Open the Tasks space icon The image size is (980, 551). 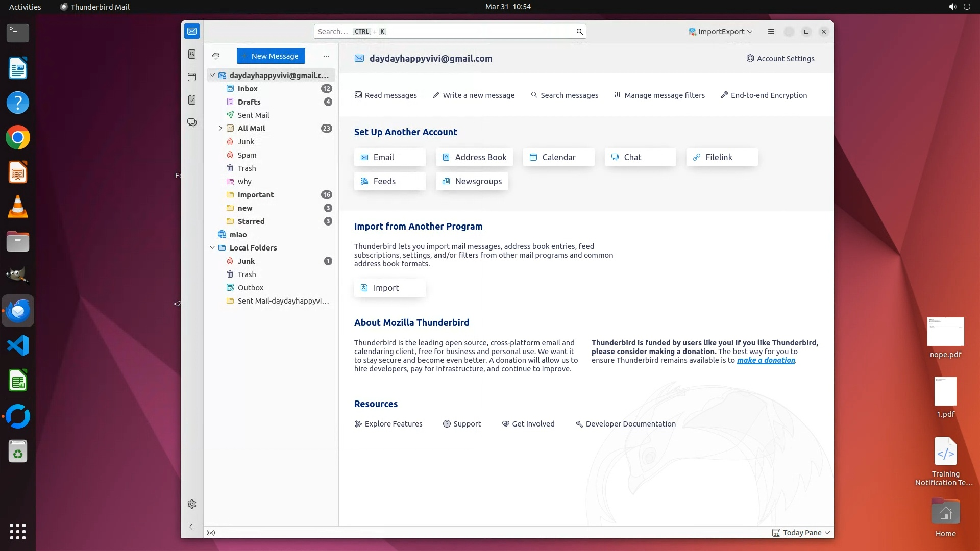click(x=192, y=100)
